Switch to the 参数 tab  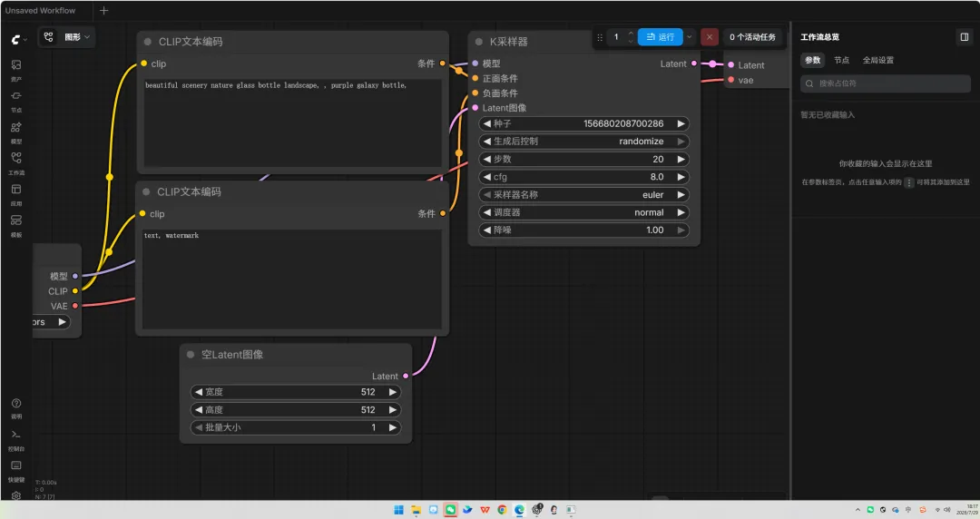point(812,60)
